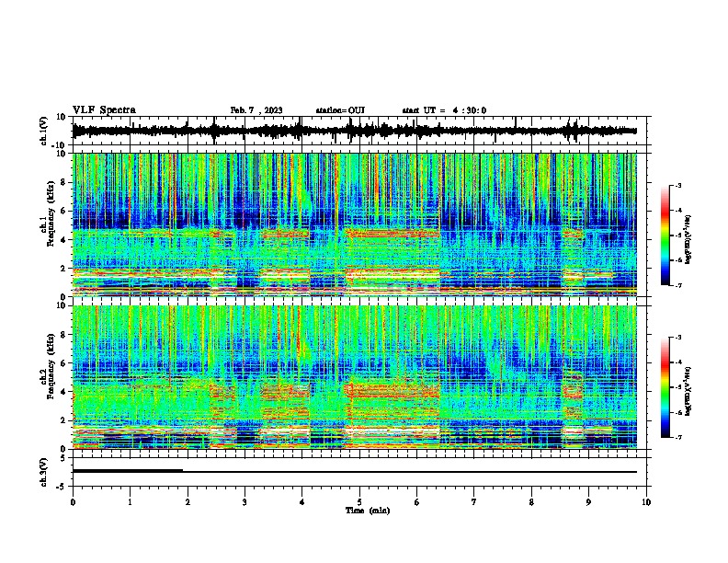
Task: Click the time axis tick label "6"
Action: 417,502
